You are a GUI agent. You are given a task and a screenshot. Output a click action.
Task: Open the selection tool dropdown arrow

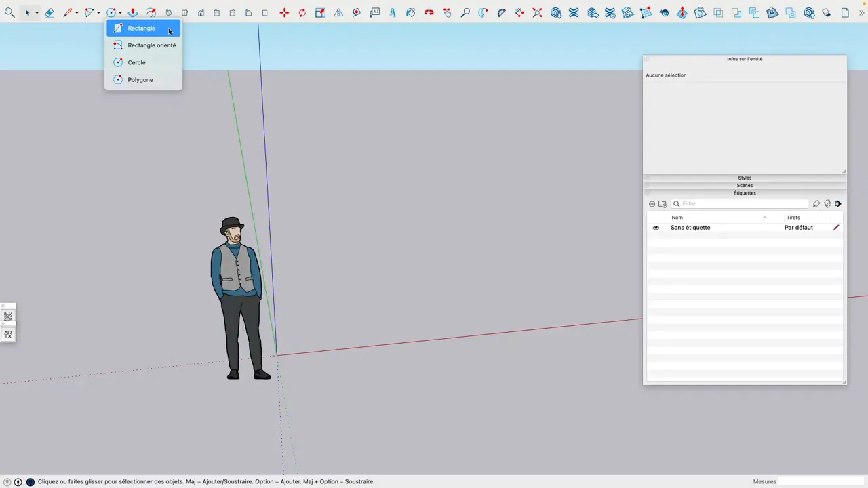pos(36,12)
